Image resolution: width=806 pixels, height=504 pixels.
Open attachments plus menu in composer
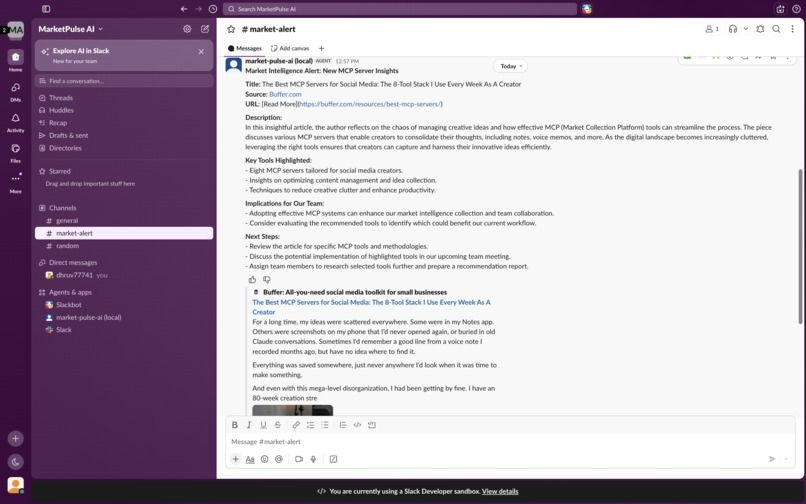(x=235, y=459)
